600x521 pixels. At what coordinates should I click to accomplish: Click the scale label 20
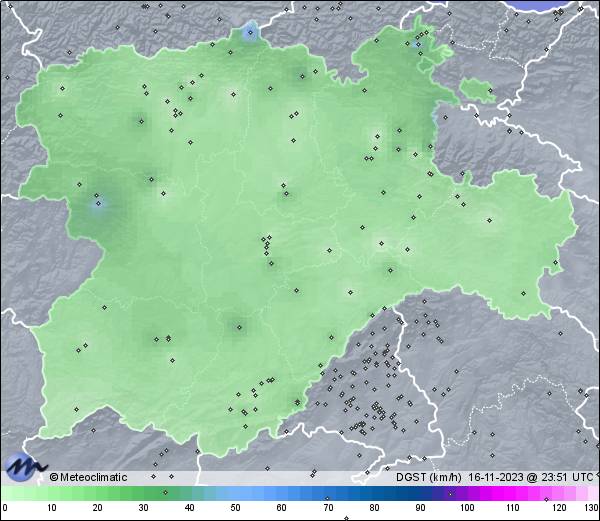click(x=97, y=508)
